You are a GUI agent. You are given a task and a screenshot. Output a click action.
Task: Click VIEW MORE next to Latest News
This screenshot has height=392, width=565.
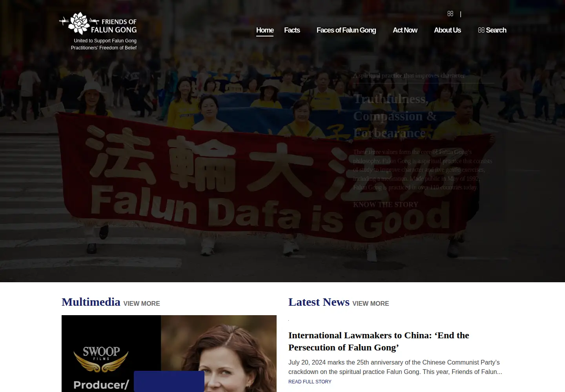[371, 303]
